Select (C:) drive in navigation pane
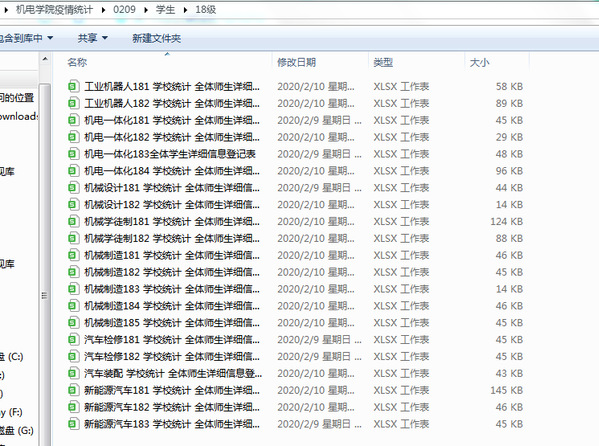 pyautogui.click(x=12, y=357)
